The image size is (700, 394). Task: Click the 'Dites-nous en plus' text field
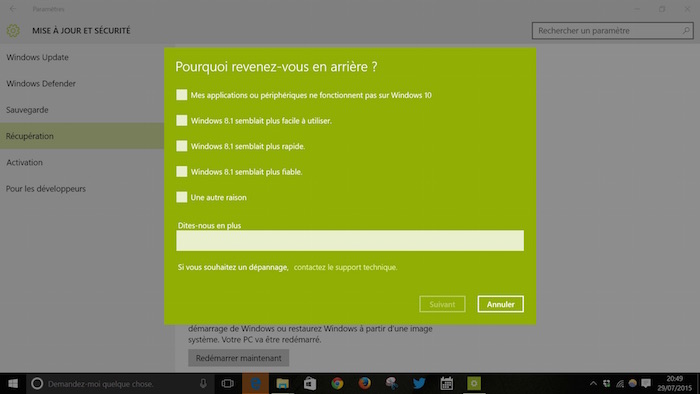point(350,241)
